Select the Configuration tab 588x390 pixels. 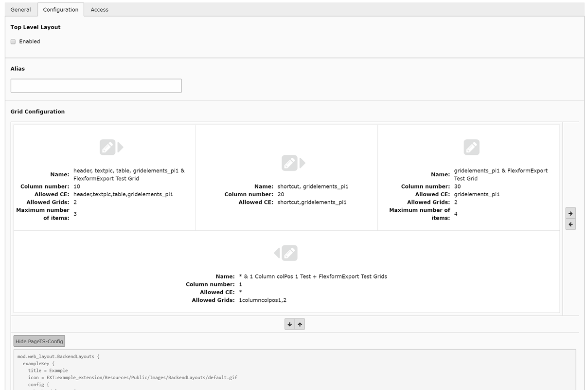[60, 10]
